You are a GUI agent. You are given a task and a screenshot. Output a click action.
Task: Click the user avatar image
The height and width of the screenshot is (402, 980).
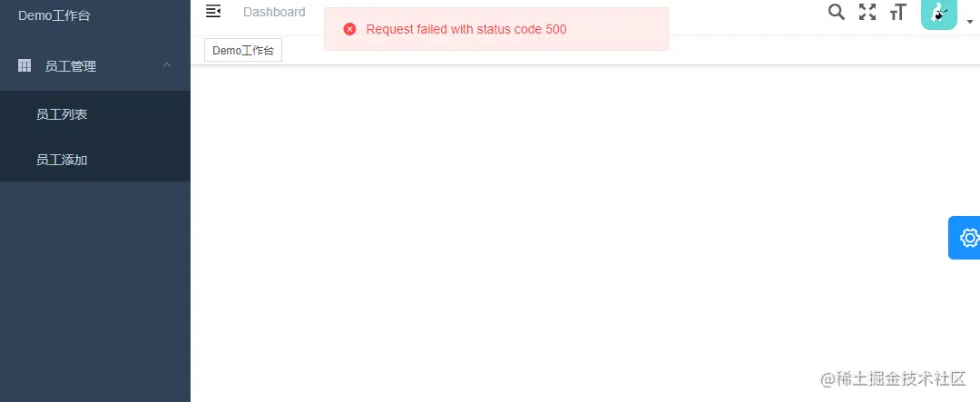coord(939,13)
